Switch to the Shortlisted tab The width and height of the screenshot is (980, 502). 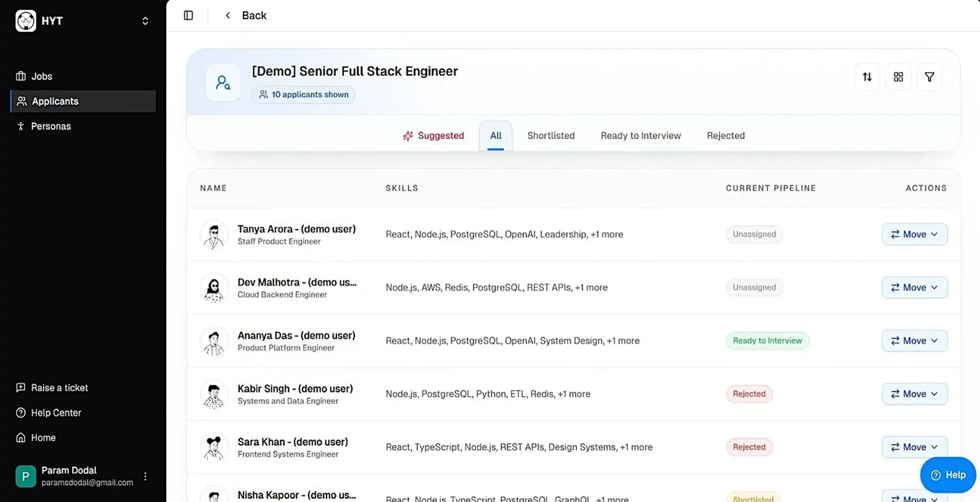[550, 135]
